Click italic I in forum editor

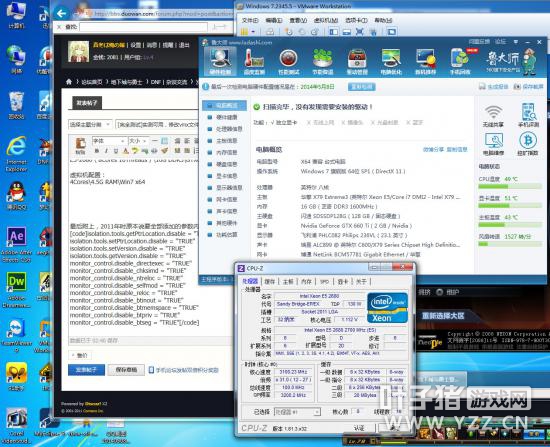tap(106, 151)
